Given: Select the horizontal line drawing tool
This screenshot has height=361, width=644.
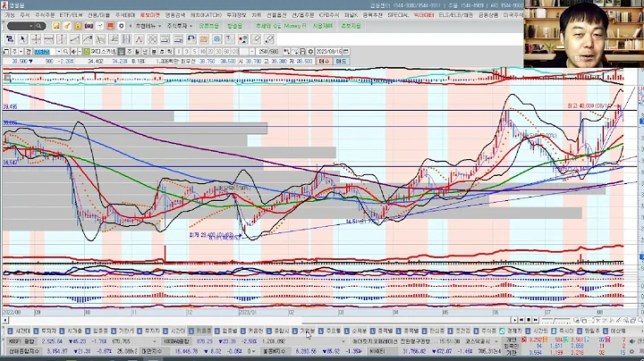Looking at the screenshot, I should (x=48, y=39).
